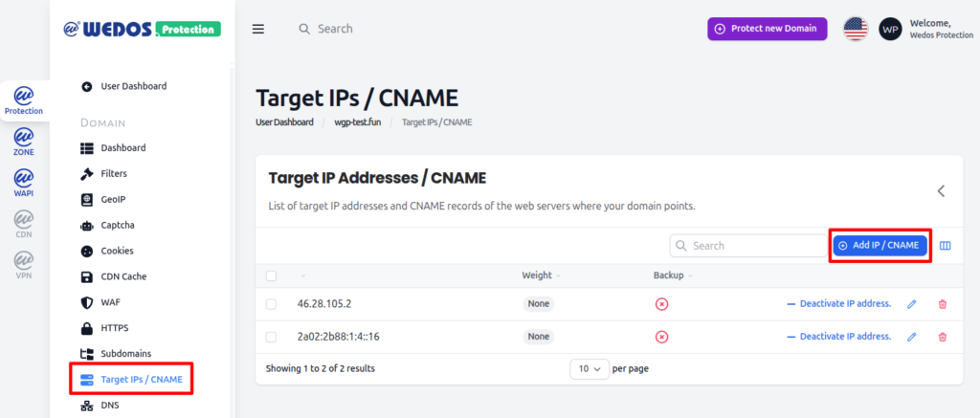Go to the GeoIP menu item
The image size is (980, 418).
(113, 199)
